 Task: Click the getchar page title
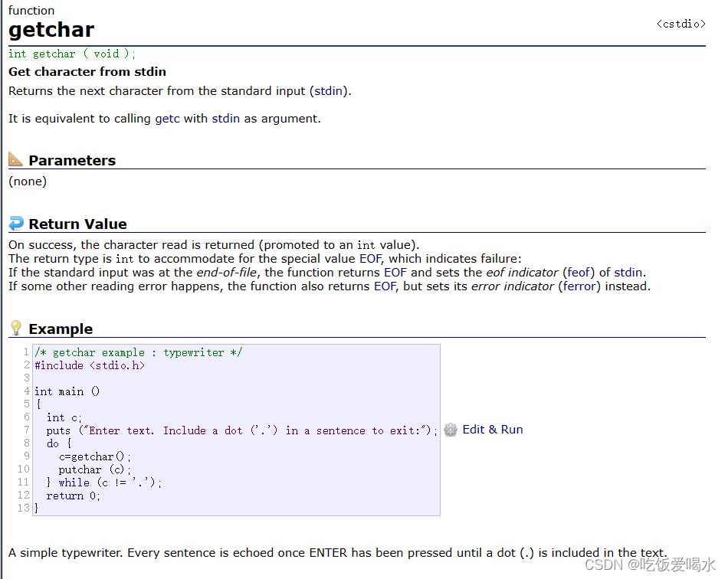click(51, 30)
